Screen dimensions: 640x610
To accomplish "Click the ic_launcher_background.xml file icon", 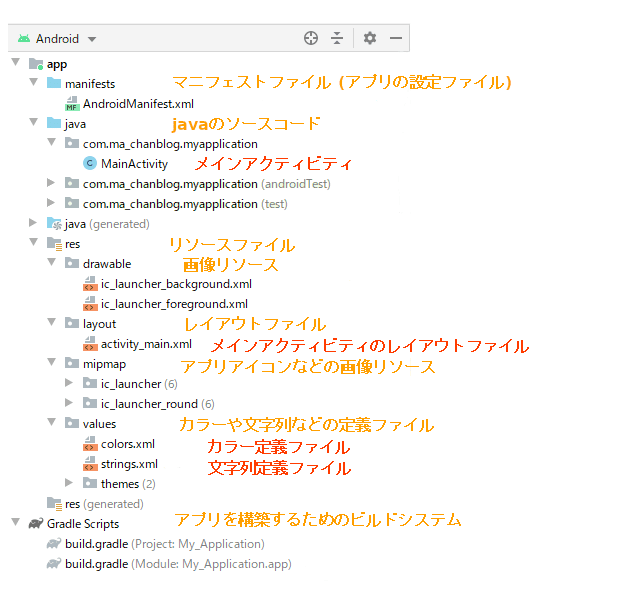I will pos(90,283).
